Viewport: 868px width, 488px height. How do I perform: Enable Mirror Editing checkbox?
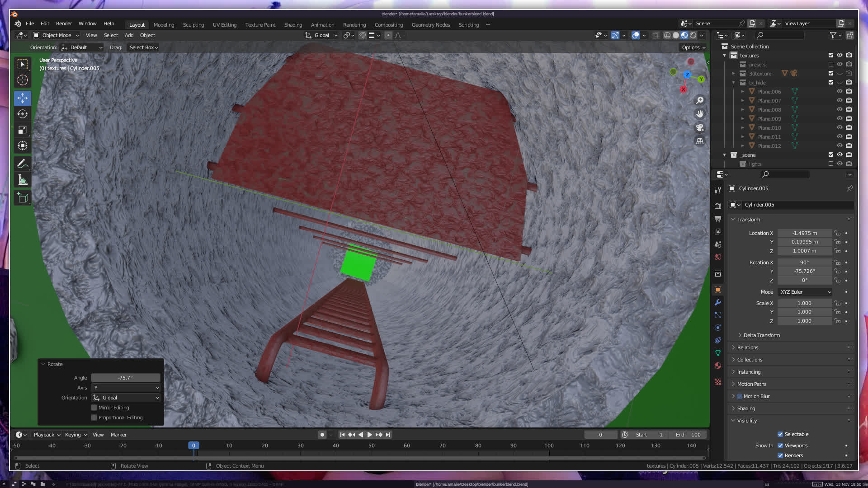[94, 408]
